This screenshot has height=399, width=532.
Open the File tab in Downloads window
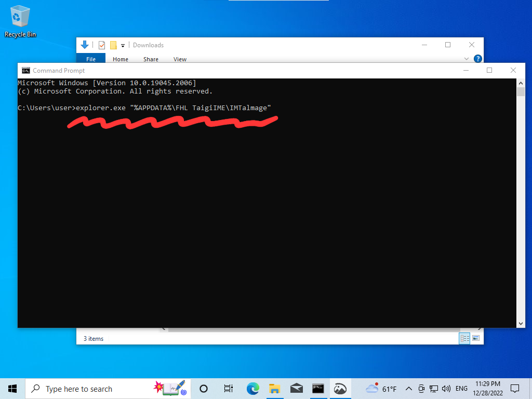tap(91, 59)
